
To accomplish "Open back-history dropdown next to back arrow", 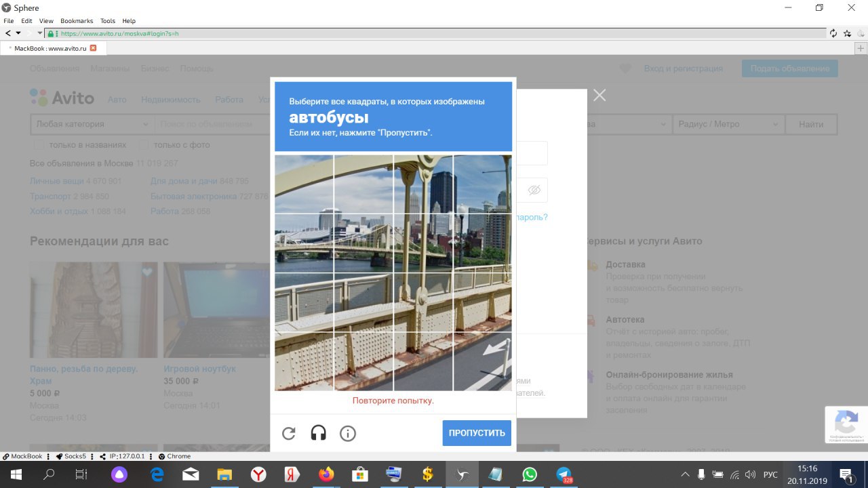I will tap(18, 33).
